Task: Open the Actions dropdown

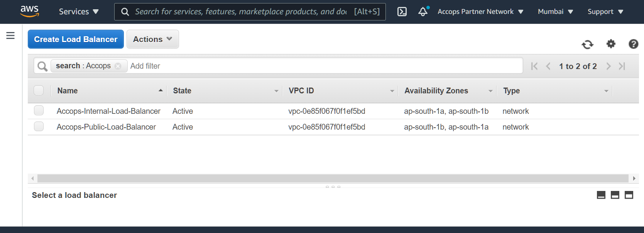Action: pyautogui.click(x=152, y=39)
